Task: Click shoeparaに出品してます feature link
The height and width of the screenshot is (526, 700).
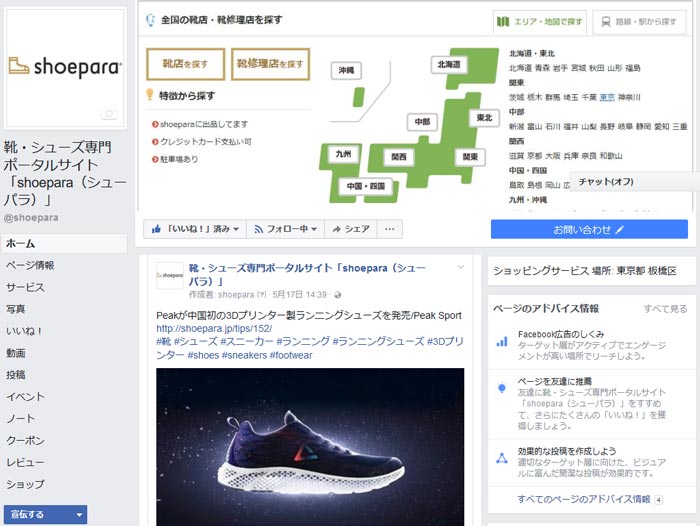Action: tap(204, 124)
